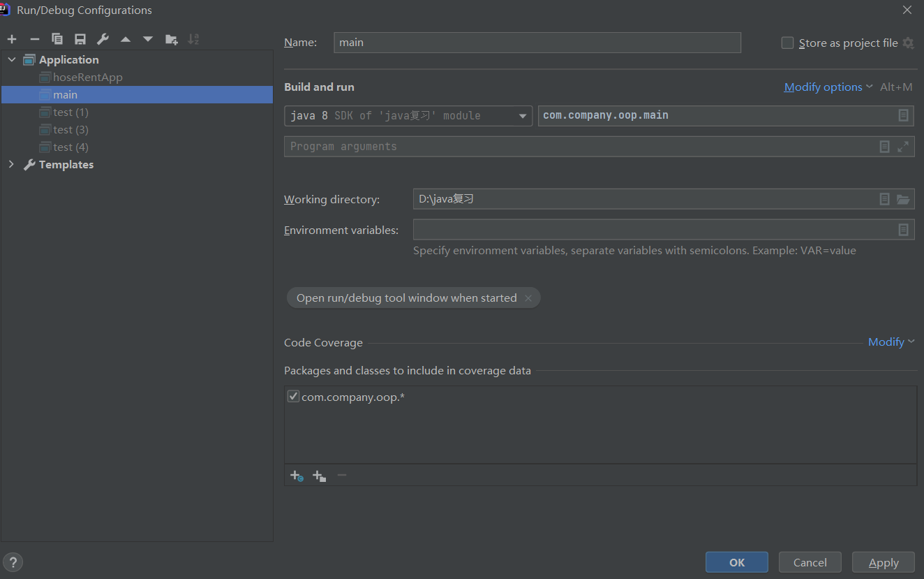Image resolution: width=924 pixels, height=579 pixels.
Task: Move configuration down with arrow icon
Action: point(148,39)
